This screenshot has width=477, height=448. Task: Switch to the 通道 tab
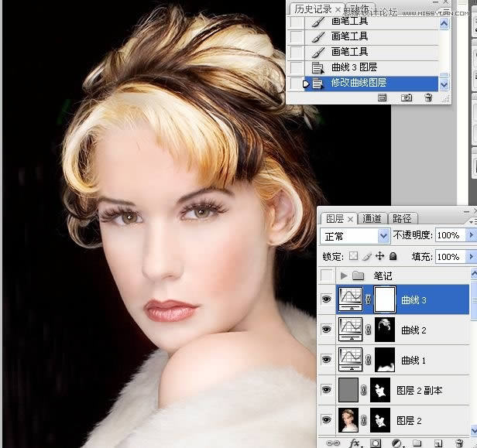(x=372, y=219)
